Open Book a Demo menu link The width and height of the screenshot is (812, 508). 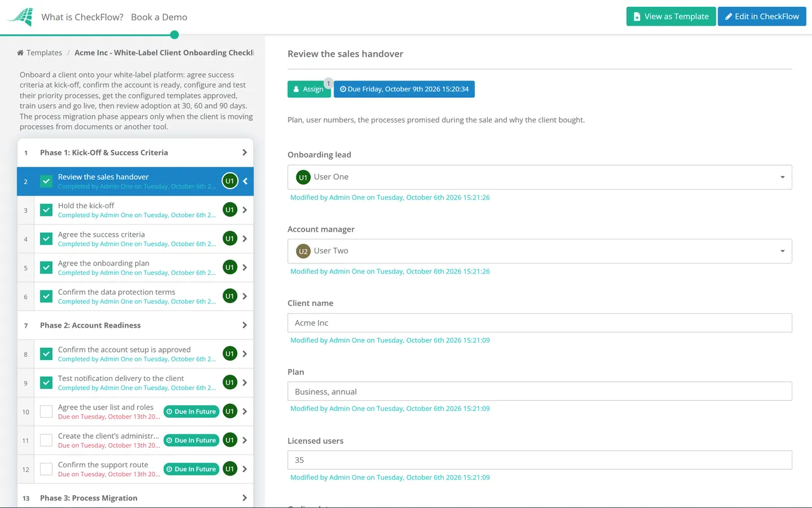[159, 17]
